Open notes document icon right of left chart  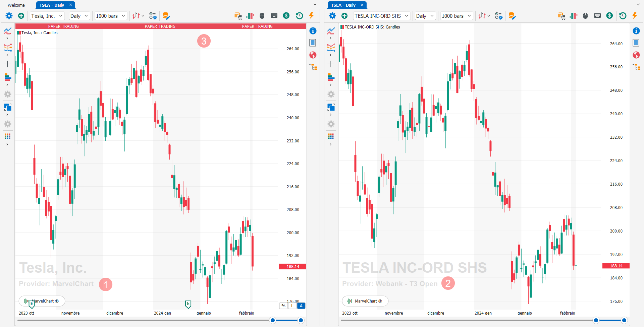313,43
